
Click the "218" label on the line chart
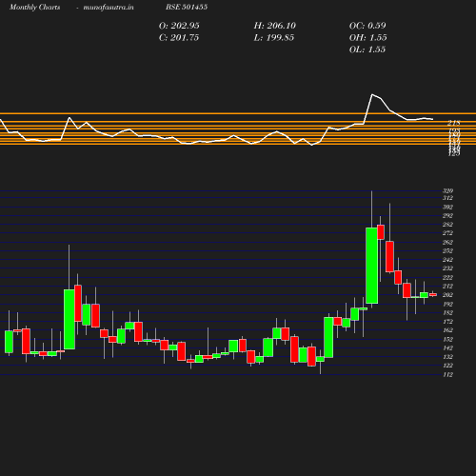point(454,123)
